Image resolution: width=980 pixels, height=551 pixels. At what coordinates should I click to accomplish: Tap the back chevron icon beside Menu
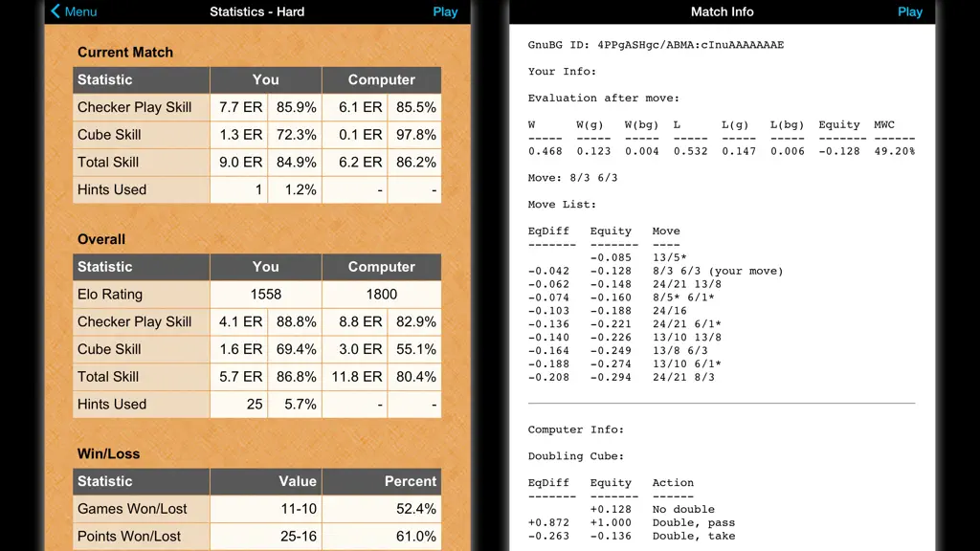tap(56, 11)
